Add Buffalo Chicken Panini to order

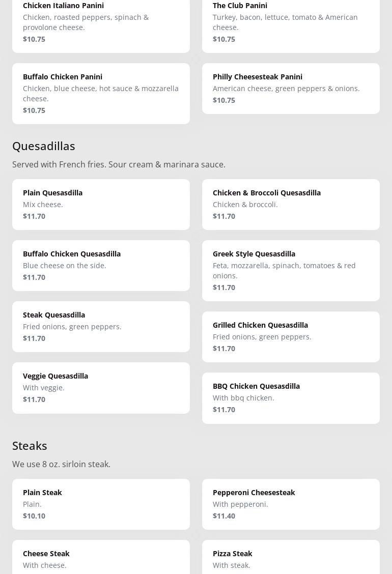tap(101, 93)
